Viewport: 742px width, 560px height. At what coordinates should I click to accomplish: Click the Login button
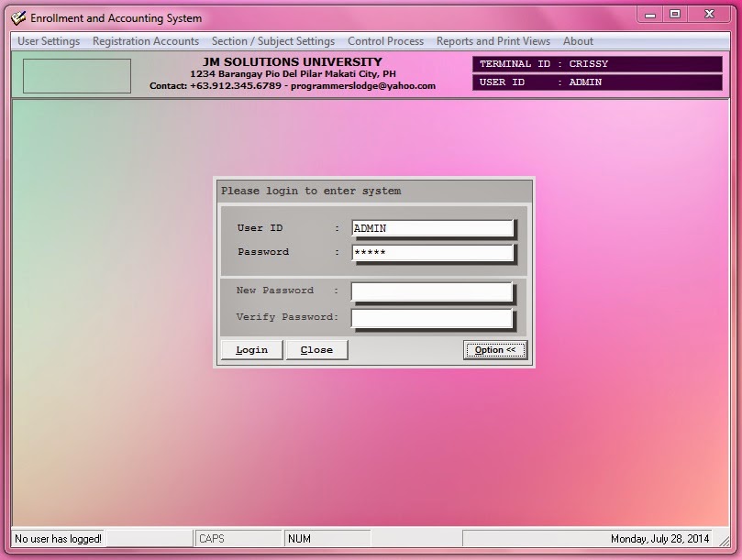[251, 350]
